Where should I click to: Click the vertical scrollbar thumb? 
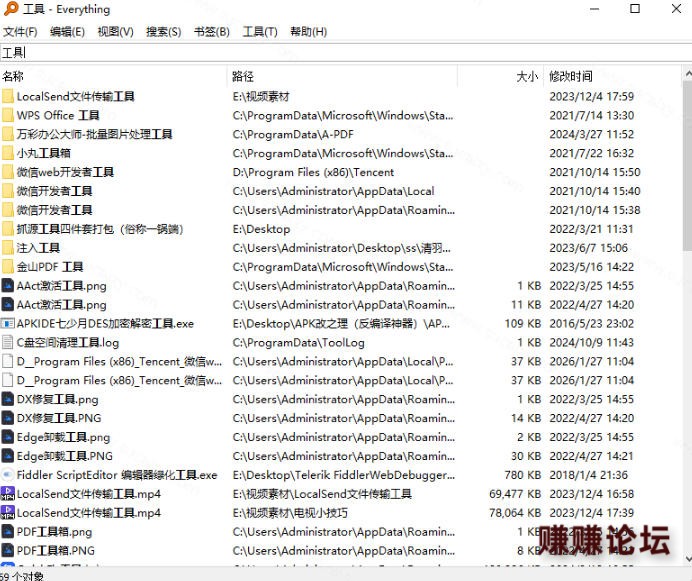pos(687,166)
